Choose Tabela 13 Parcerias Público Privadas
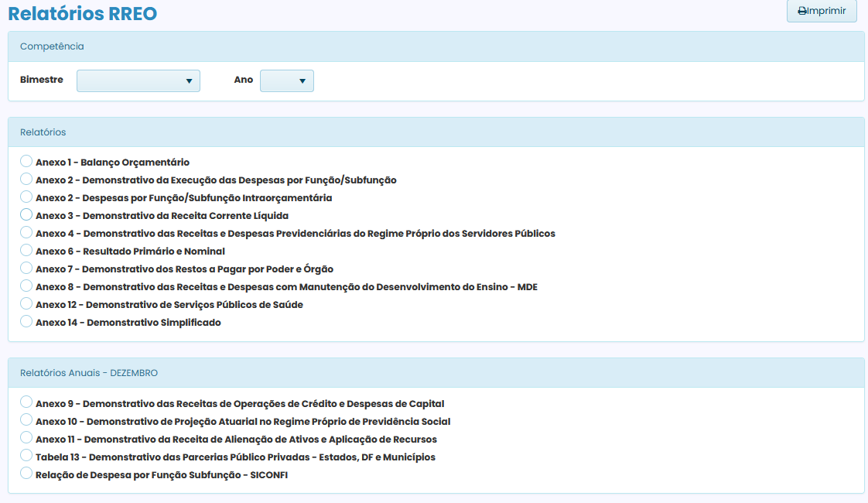 click(x=26, y=456)
